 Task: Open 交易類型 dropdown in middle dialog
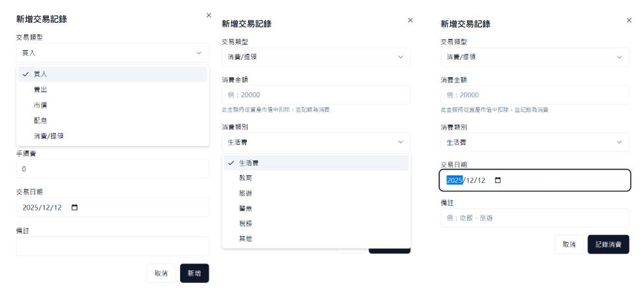[x=316, y=57]
